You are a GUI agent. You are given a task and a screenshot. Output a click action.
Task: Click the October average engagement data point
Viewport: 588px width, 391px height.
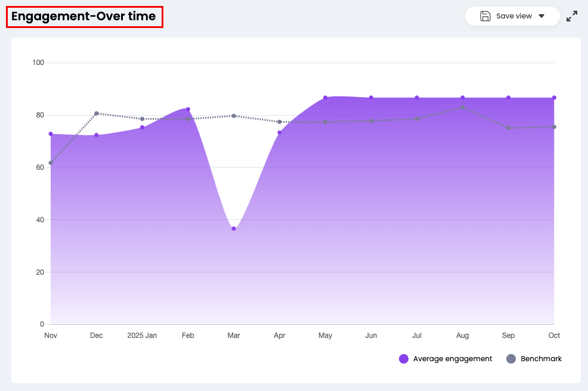point(554,98)
